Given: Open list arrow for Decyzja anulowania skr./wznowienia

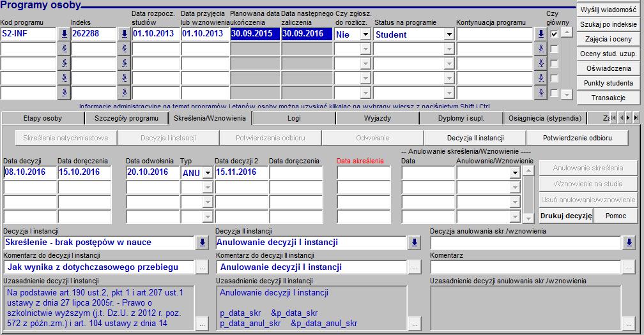Looking at the screenshot, I should pos(629,242).
